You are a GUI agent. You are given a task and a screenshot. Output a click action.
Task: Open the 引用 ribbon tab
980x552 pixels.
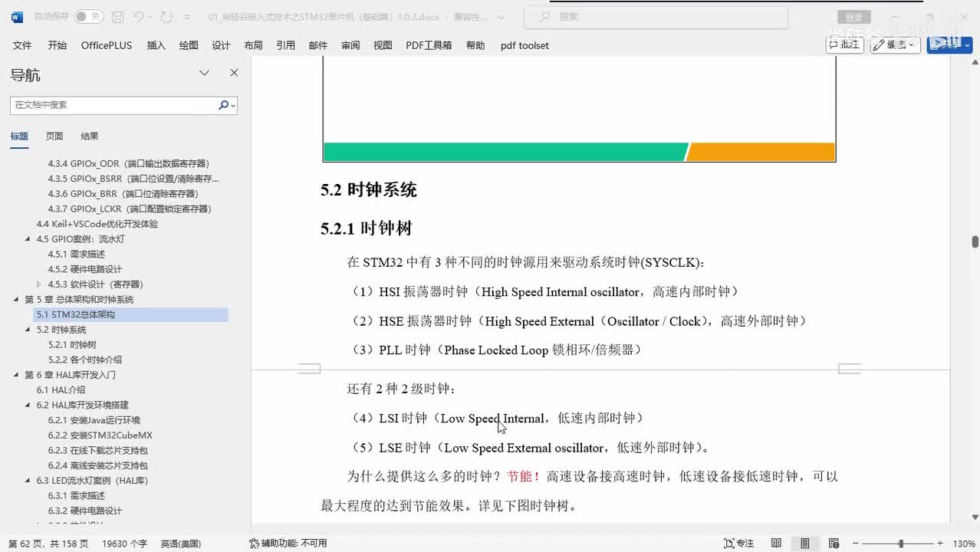click(x=285, y=45)
